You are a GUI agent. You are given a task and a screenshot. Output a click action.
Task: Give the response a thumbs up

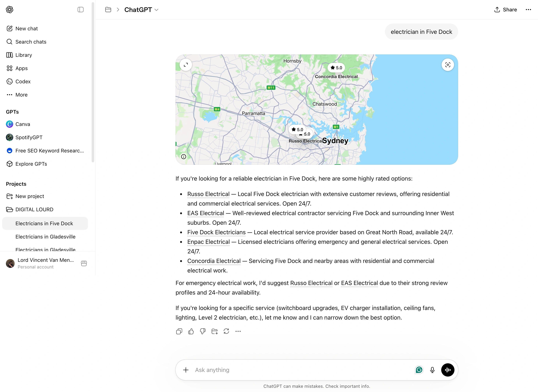coord(191,332)
